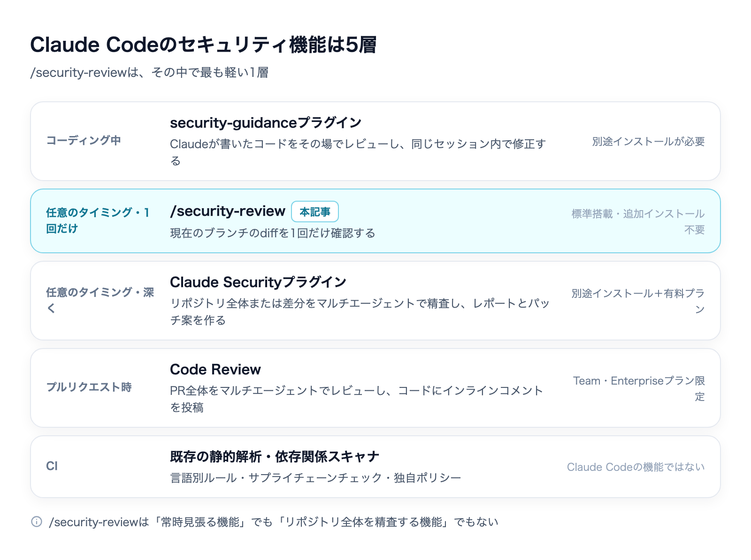Click the description starting 'Claudeが書いたコードをその場で'
The width and height of the screenshot is (751, 560).
coord(358,152)
